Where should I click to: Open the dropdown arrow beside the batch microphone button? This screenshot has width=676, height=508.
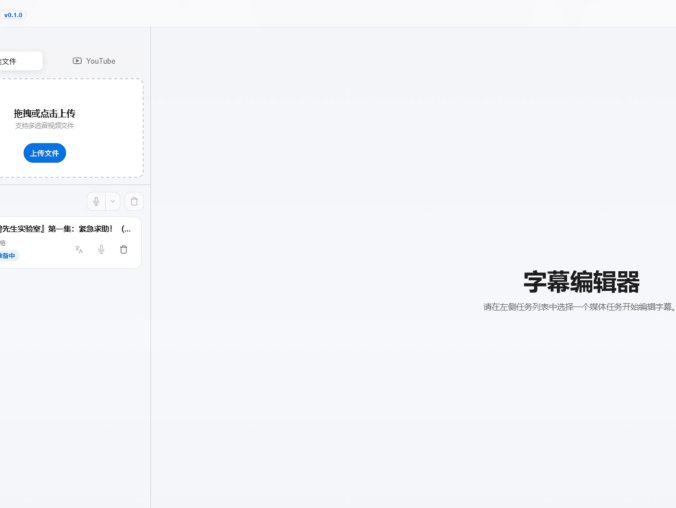coord(113,201)
